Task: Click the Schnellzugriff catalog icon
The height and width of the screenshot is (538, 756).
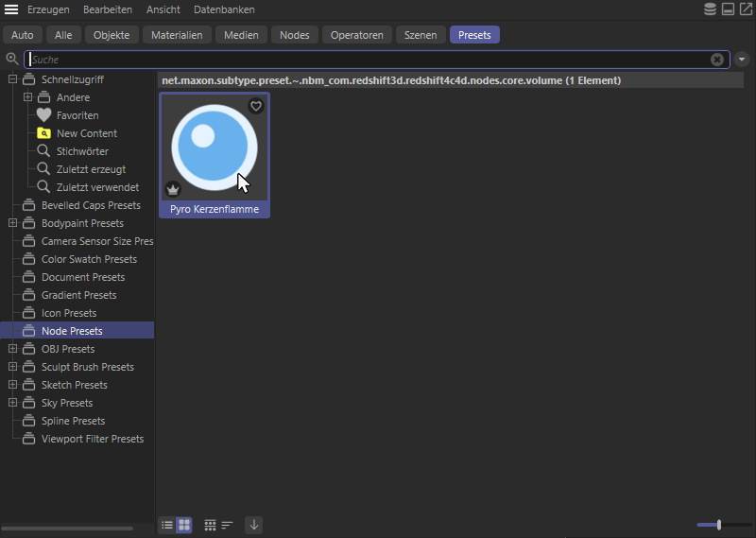Action: [29, 79]
